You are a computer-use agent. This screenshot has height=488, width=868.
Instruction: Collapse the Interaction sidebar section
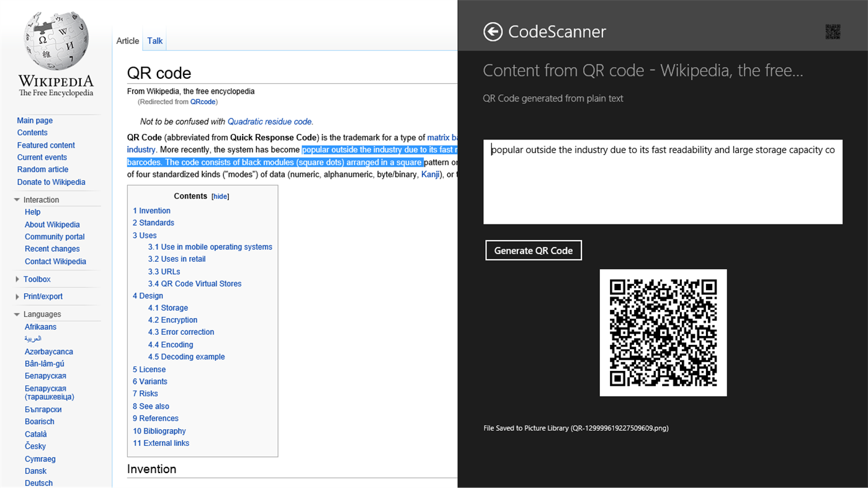17,200
